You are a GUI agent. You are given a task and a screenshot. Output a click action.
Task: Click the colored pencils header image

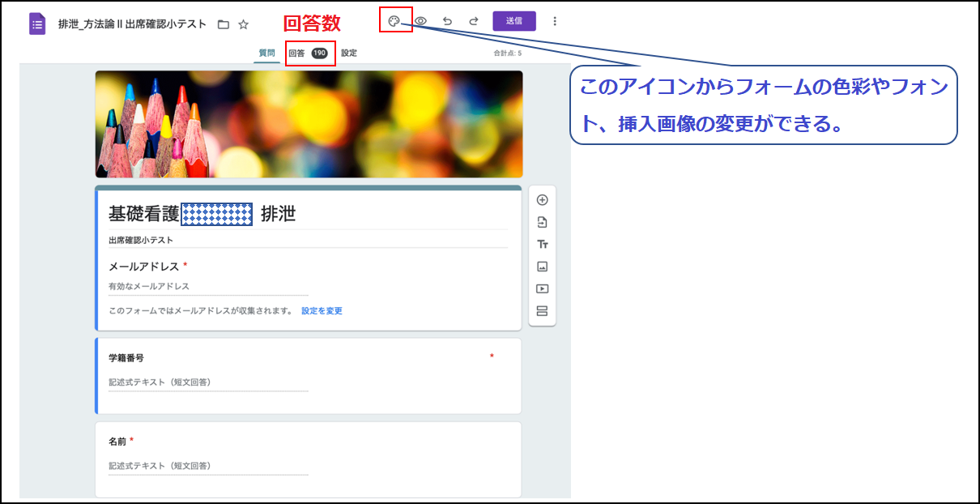[309, 124]
